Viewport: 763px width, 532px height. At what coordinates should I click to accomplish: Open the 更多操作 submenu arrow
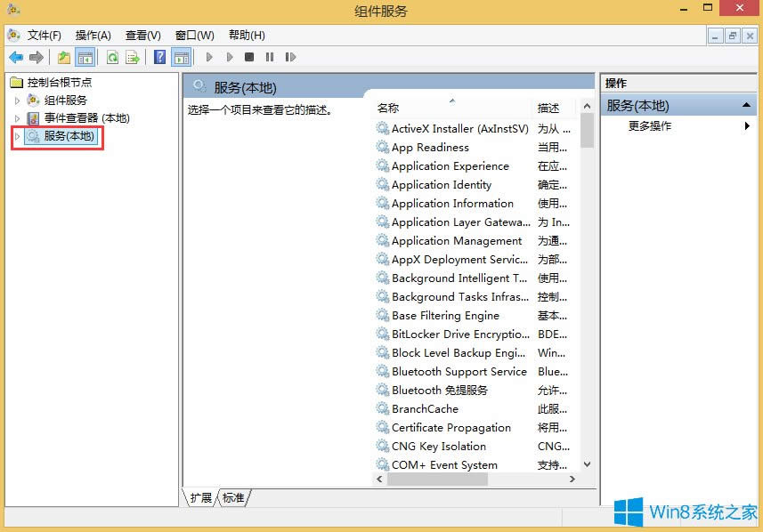pyautogui.click(x=746, y=125)
